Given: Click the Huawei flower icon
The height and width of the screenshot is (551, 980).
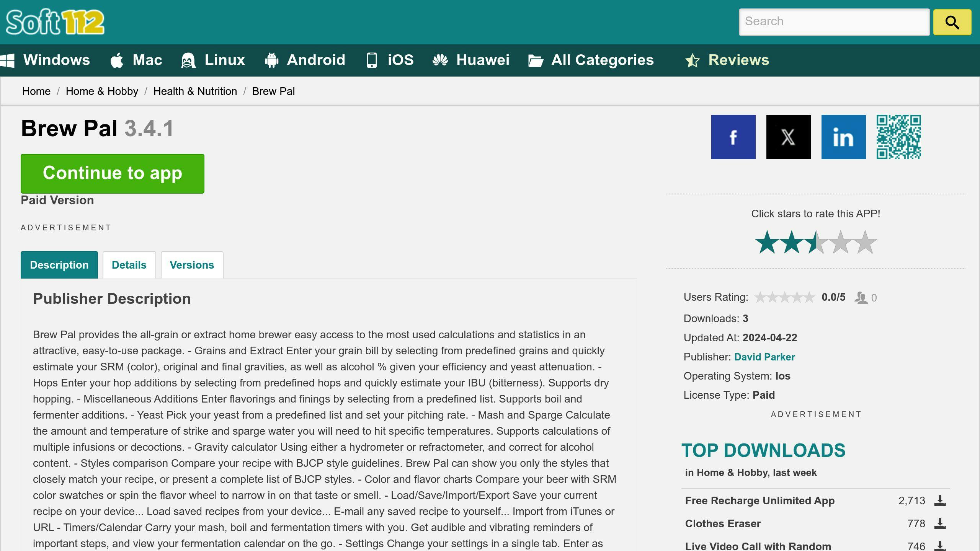Looking at the screenshot, I should pyautogui.click(x=440, y=60).
